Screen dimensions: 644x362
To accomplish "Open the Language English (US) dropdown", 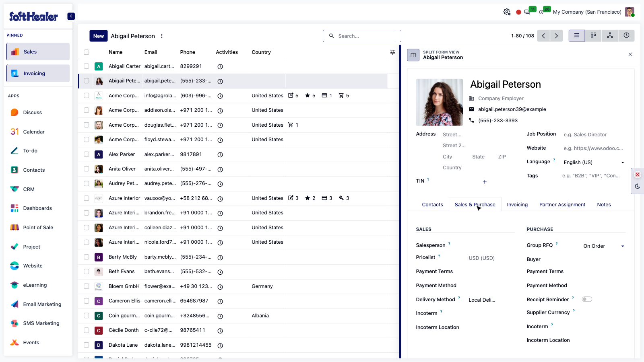I will click(594, 162).
